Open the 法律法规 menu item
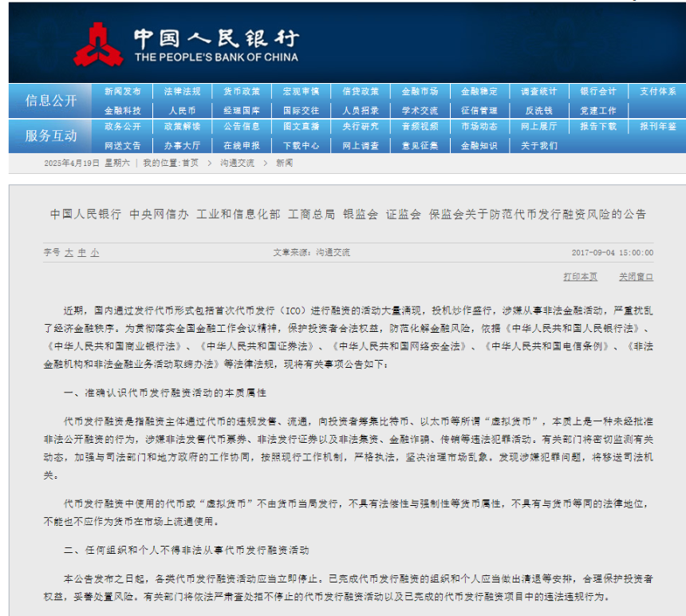 coord(182,92)
